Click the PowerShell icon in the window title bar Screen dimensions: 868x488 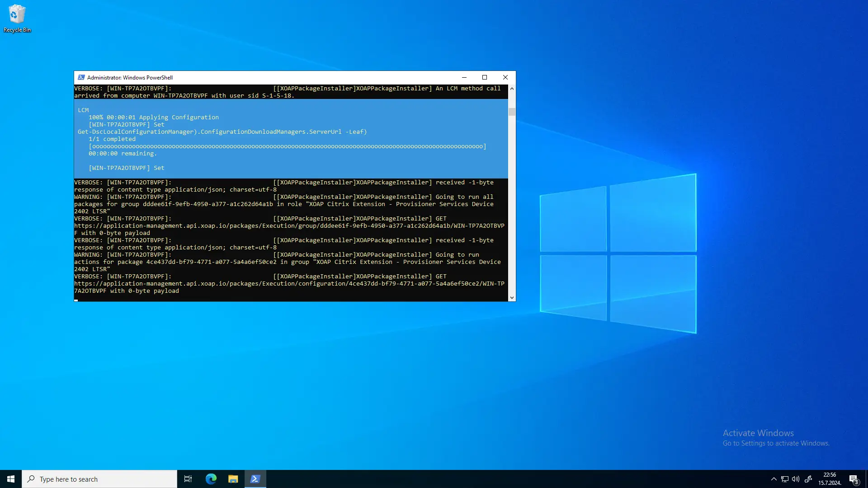coord(81,77)
